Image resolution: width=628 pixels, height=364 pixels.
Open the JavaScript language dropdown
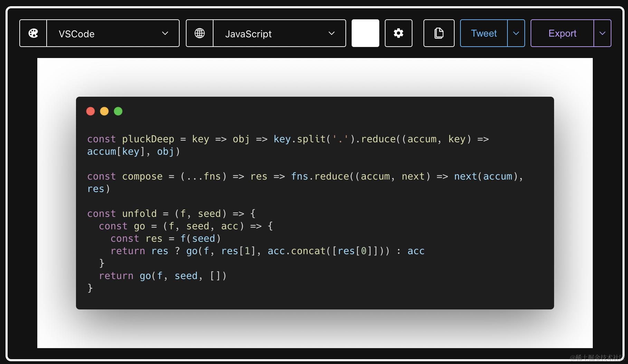click(x=279, y=33)
